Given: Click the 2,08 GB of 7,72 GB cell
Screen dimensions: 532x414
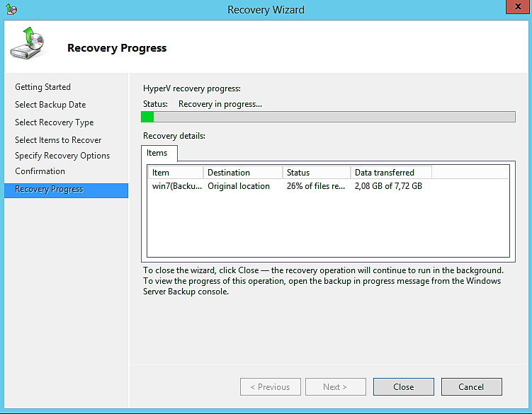Looking at the screenshot, I should (388, 186).
